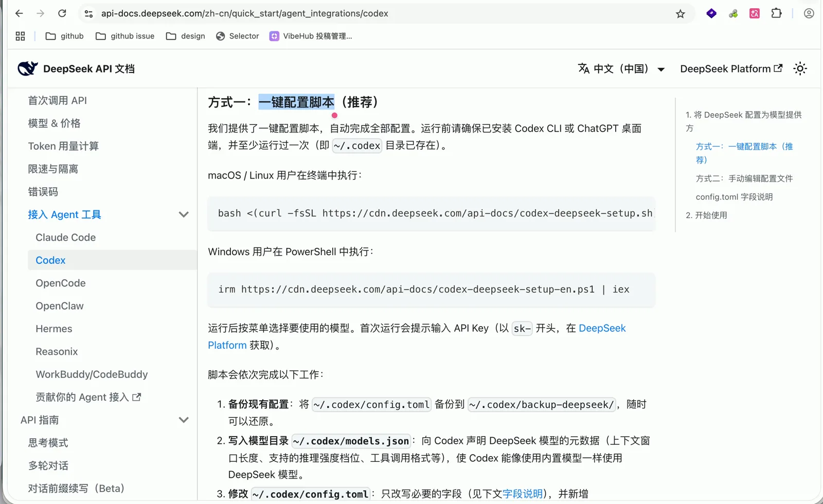The height and width of the screenshot is (504, 823).
Task: Open 思考模式 page
Action: [x=48, y=443]
